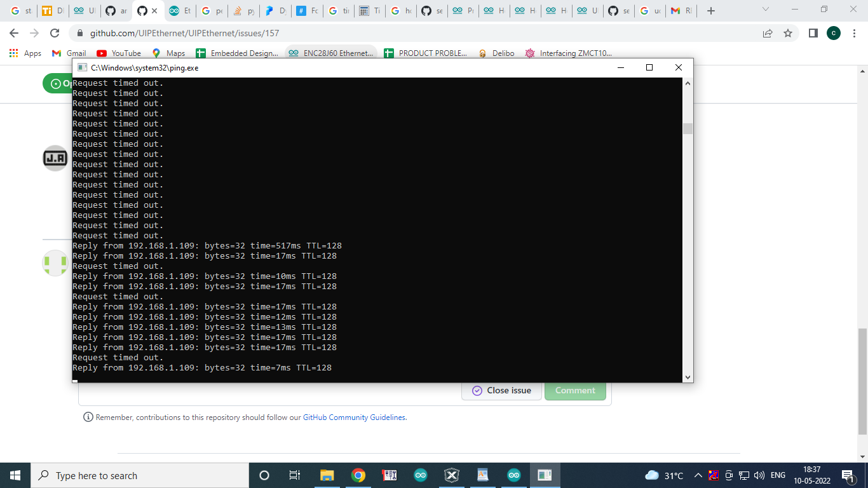Open File Explorer from taskbar
The height and width of the screenshot is (488, 868).
[x=327, y=475]
